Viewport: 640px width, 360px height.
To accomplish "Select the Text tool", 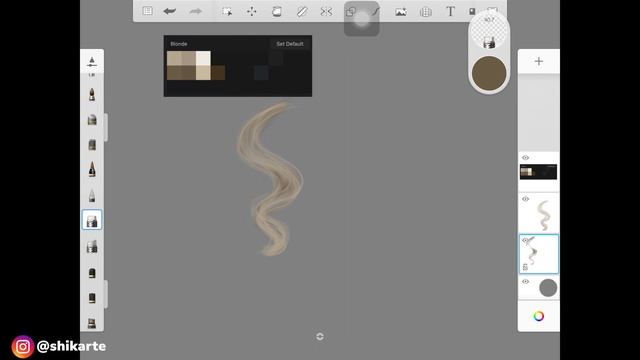I will coord(450,11).
